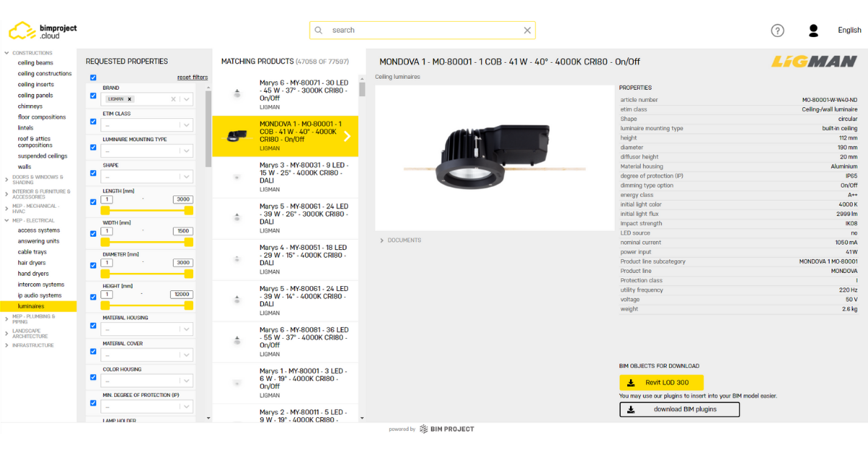Screen dimensions: 868x454
Task: Click the BIM PROJECT footer link
Action: 448,429
